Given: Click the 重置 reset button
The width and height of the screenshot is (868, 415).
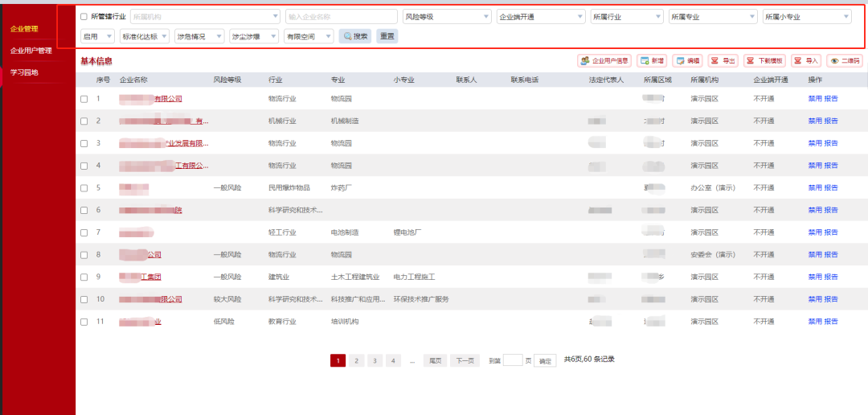Looking at the screenshot, I should (387, 36).
